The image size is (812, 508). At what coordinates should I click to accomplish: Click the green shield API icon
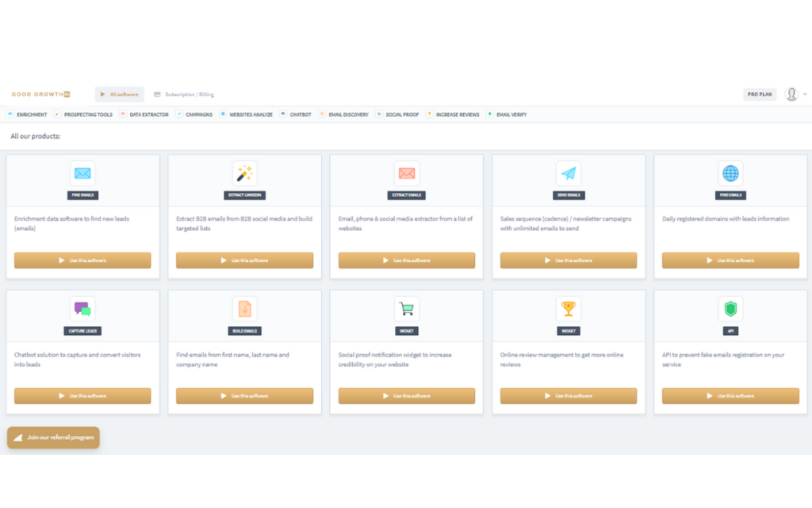pos(730,309)
